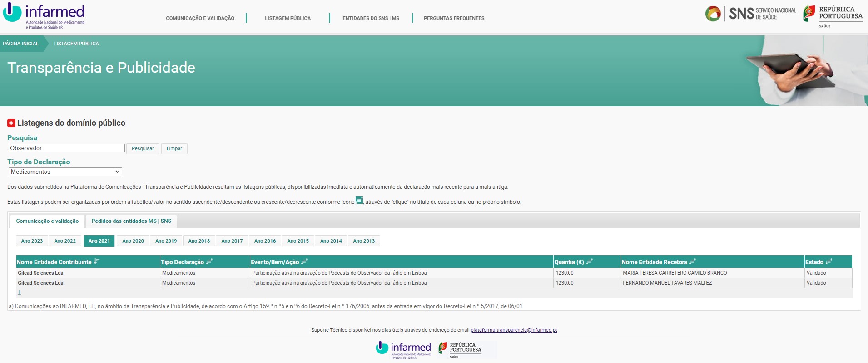The width and height of the screenshot is (868, 363).
Task: Open the Perguntas Frequentes menu item
Action: tap(454, 18)
